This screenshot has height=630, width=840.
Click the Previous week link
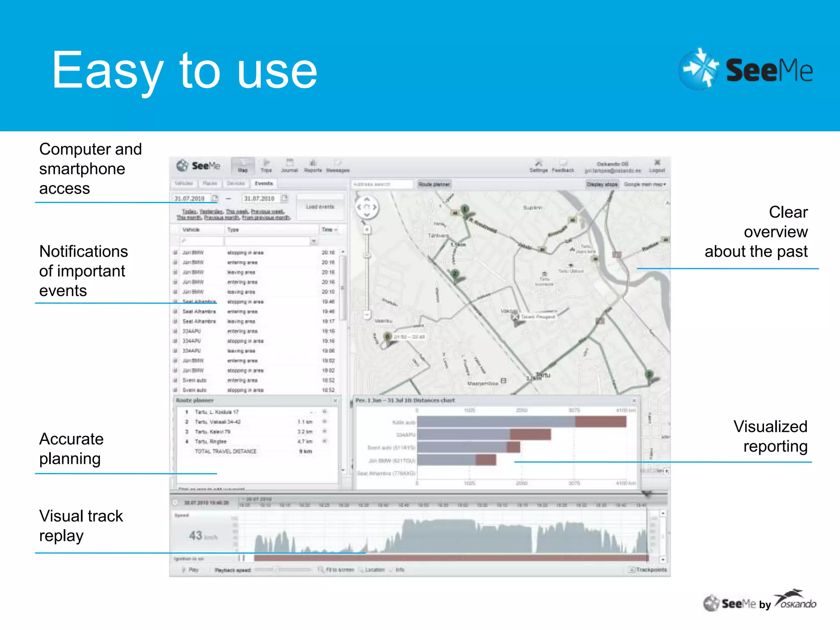tap(267, 212)
